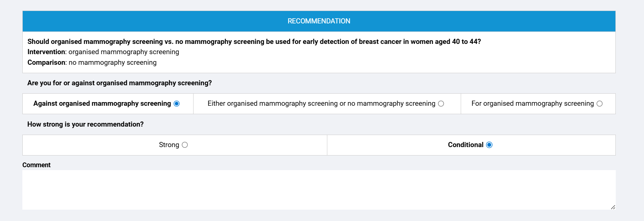Select the "Against organised mammography screening" radio button

click(x=177, y=104)
